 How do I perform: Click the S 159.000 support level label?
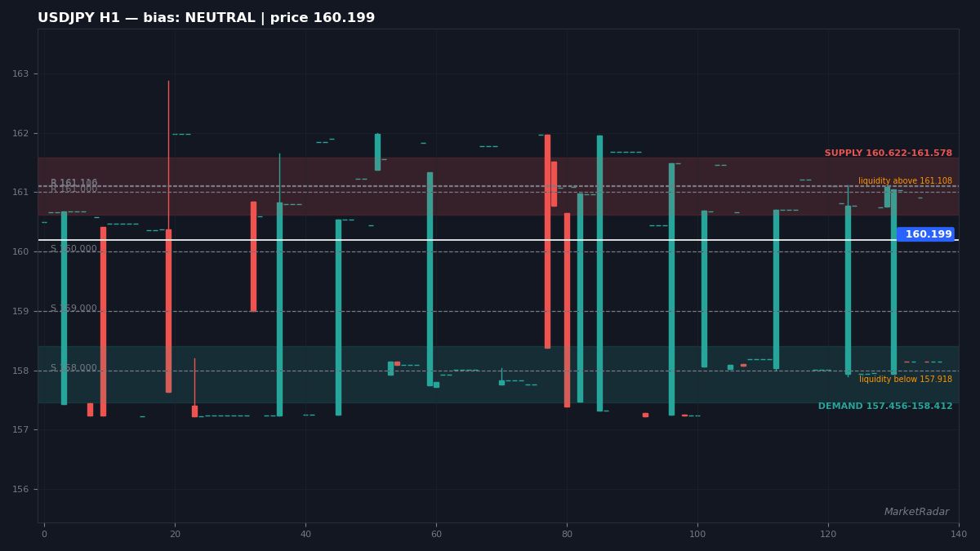pos(73,309)
